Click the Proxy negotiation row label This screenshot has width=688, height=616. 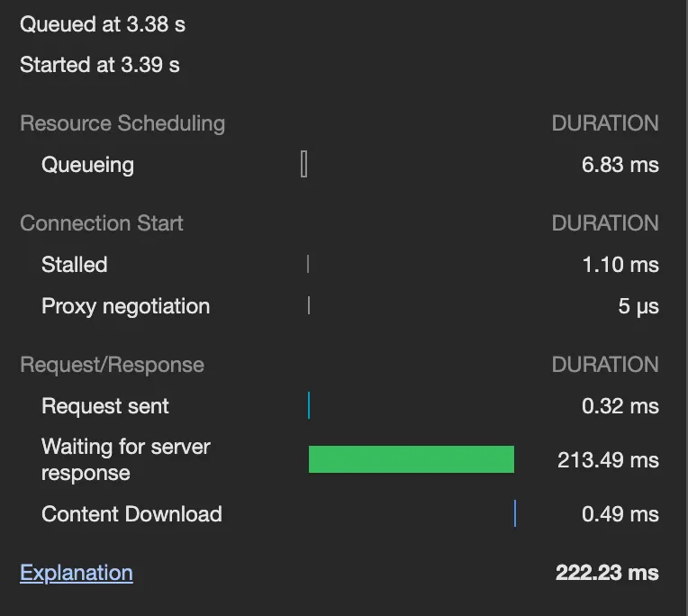click(125, 306)
